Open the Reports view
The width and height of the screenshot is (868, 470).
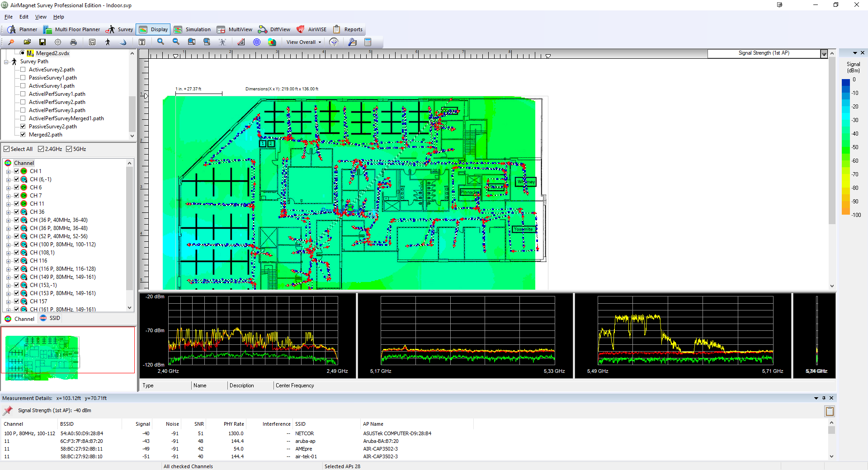[348, 29]
